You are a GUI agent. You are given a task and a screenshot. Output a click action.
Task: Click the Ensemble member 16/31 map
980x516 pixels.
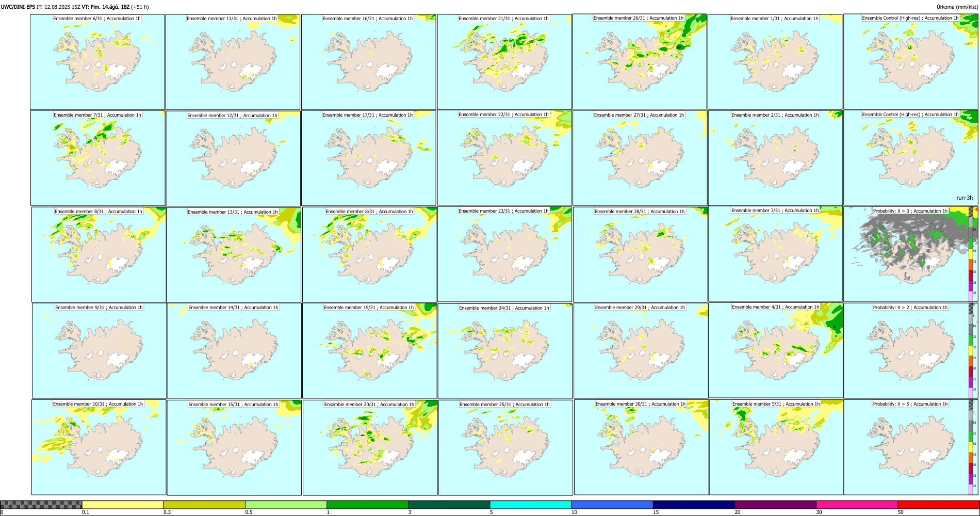(368, 62)
